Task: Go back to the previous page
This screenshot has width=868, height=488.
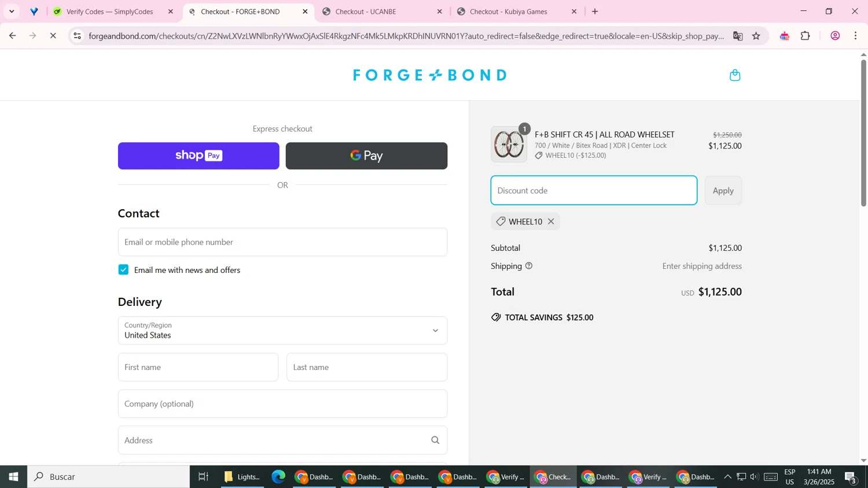Action: (12, 36)
